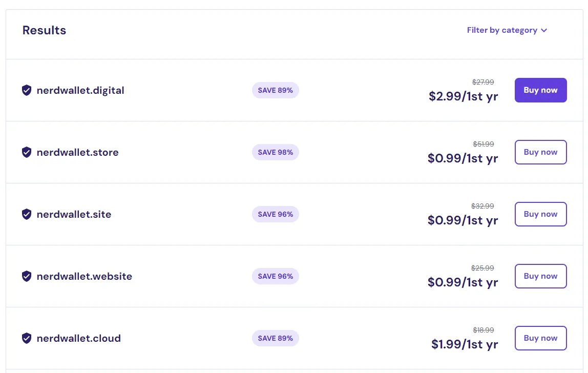Click shield icon beside nerdwallet.cloud
Screen dimensions: 588x373
coord(27,339)
